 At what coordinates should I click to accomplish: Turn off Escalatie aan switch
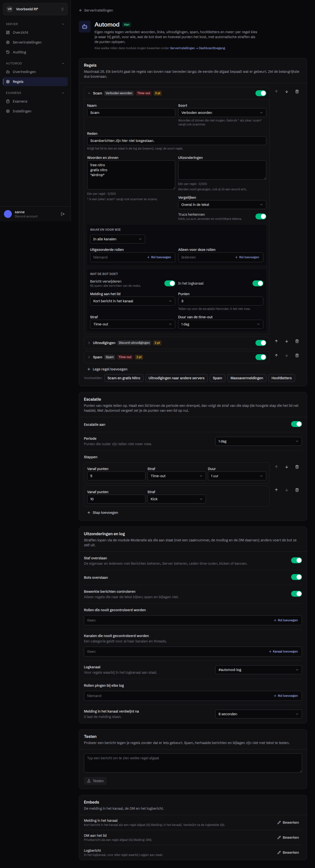297,424
